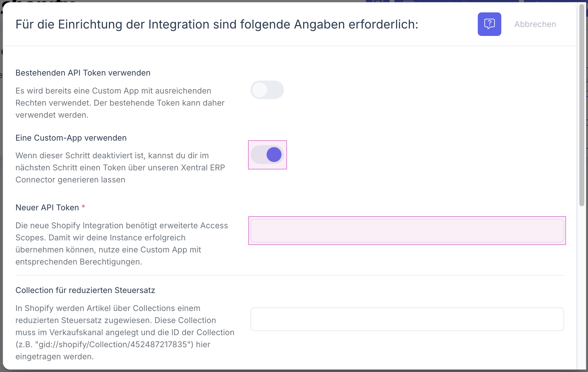Image resolution: width=588 pixels, height=372 pixels.
Task: Click the red required asterisk
Action: (x=83, y=207)
